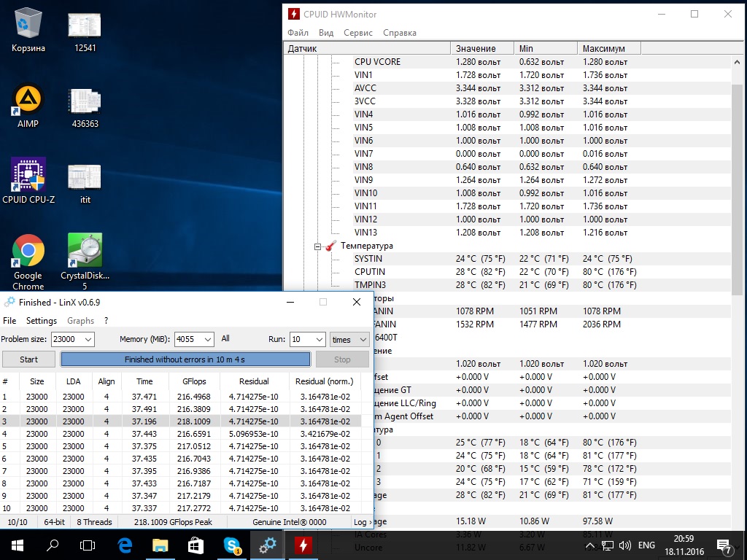Click the Finished without errors progress bar
The image size is (747, 560).
click(185, 359)
